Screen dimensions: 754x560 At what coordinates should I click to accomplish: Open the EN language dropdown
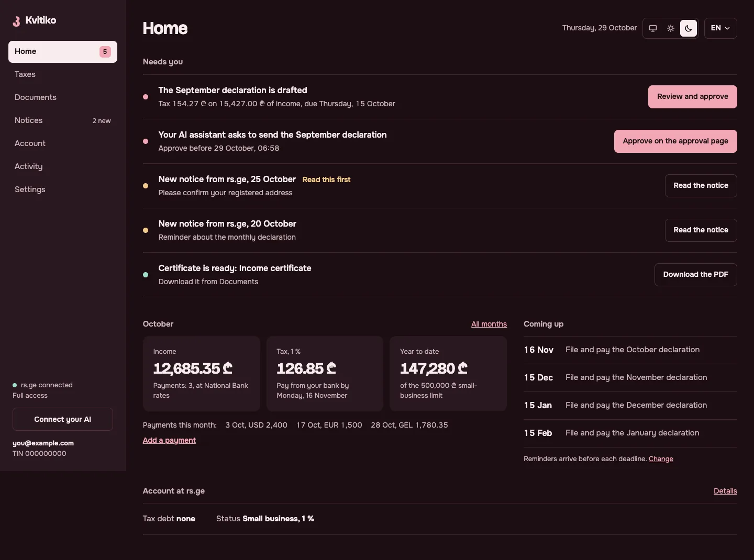[x=720, y=28]
